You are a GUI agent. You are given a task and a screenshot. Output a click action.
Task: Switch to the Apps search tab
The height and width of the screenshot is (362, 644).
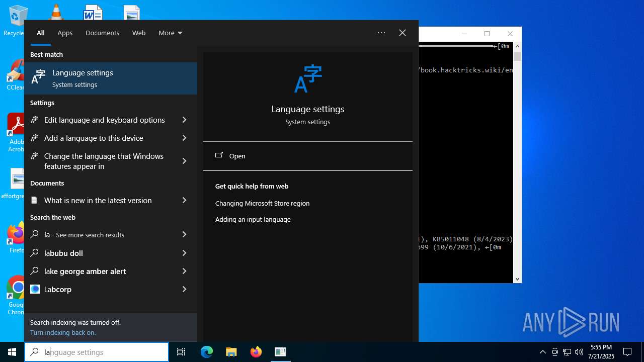[x=65, y=33]
